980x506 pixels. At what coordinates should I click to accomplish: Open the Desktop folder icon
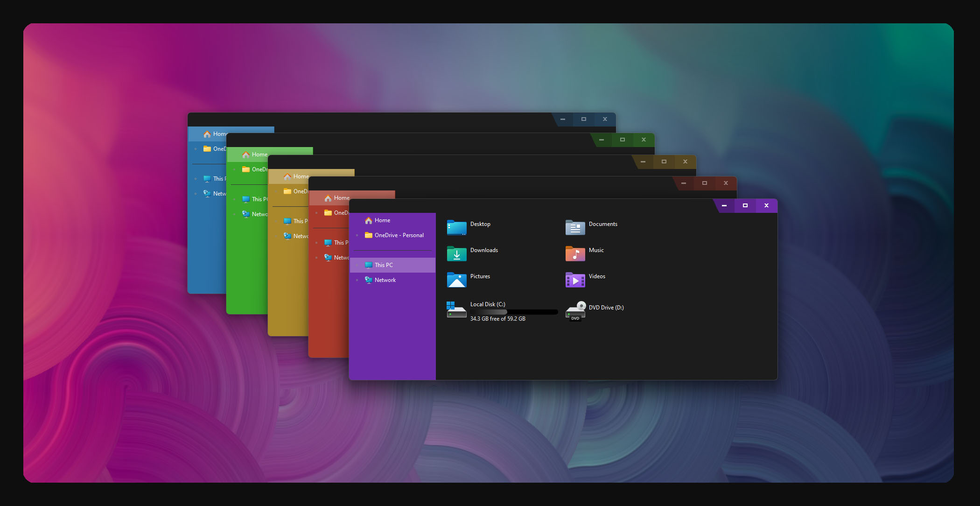(456, 227)
